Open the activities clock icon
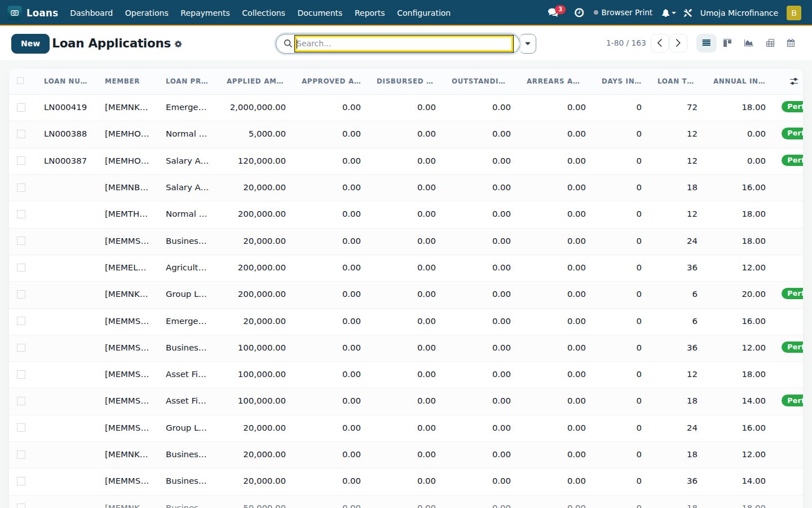 click(x=579, y=12)
